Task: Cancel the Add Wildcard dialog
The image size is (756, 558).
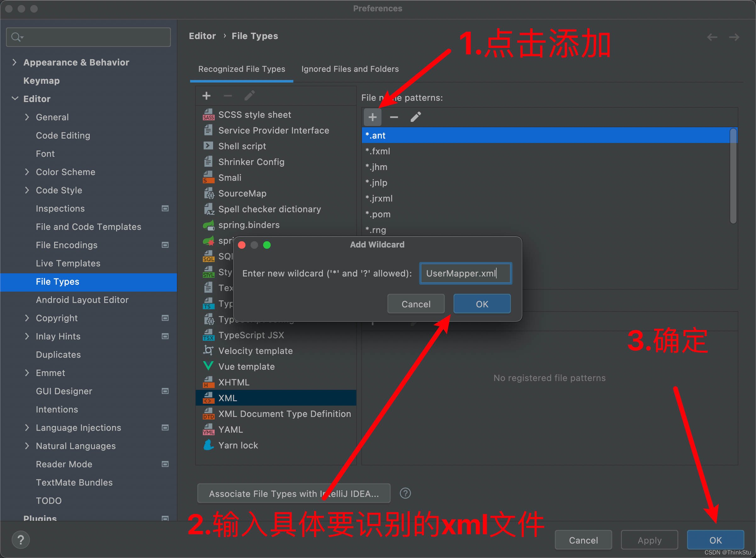Action: (x=415, y=304)
